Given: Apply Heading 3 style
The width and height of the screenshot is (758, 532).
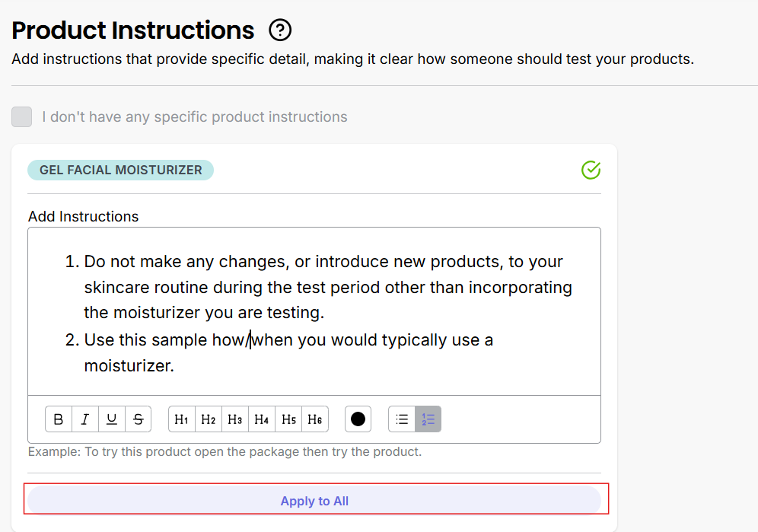Looking at the screenshot, I should pyautogui.click(x=234, y=419).
